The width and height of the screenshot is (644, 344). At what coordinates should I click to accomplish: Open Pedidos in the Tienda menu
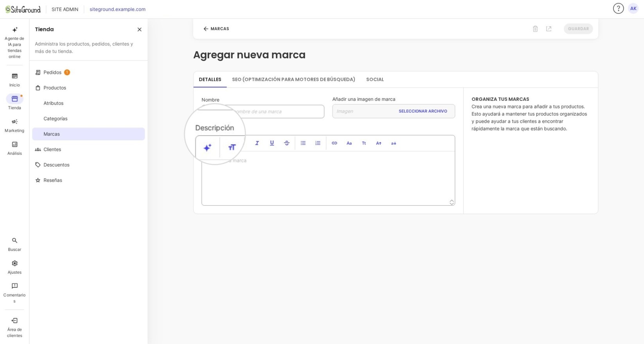(x=88, y=72)
